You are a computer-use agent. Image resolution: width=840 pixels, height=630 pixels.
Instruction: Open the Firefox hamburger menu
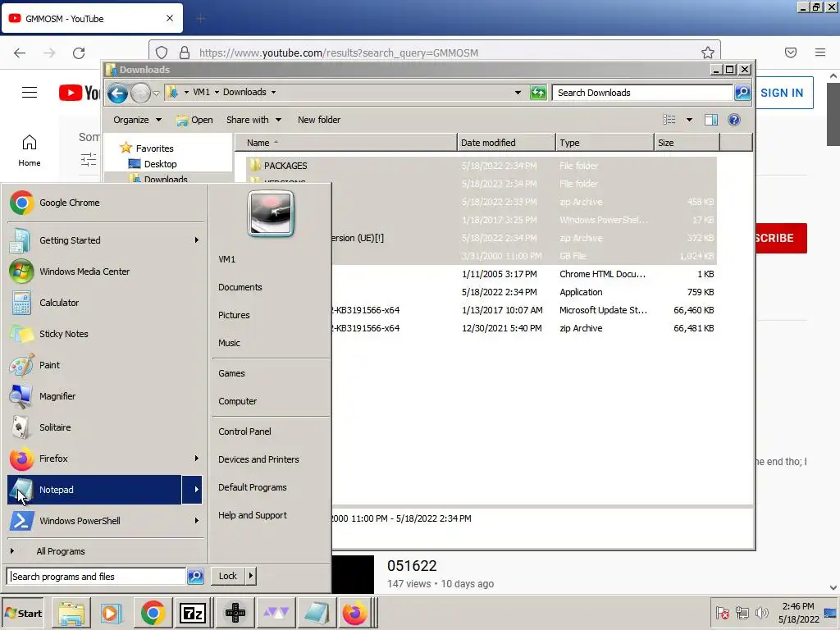click(820, 52)
